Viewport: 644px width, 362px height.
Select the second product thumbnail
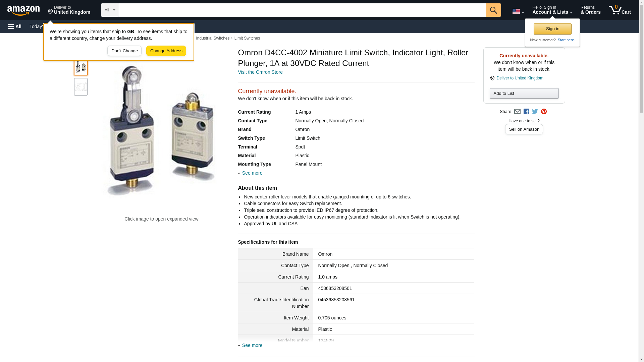tap(81, 87)
